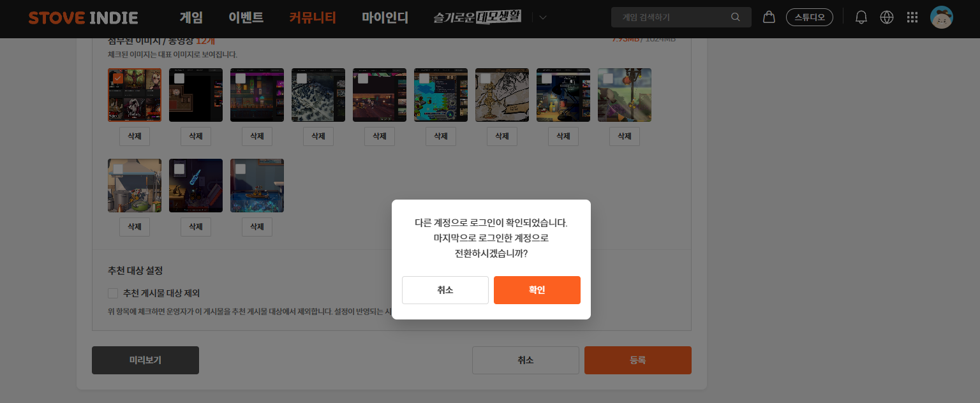Click the user profile avatar
Image resolution: width=980 pixels, height=403 pixels.
click(x=941, y=17)
